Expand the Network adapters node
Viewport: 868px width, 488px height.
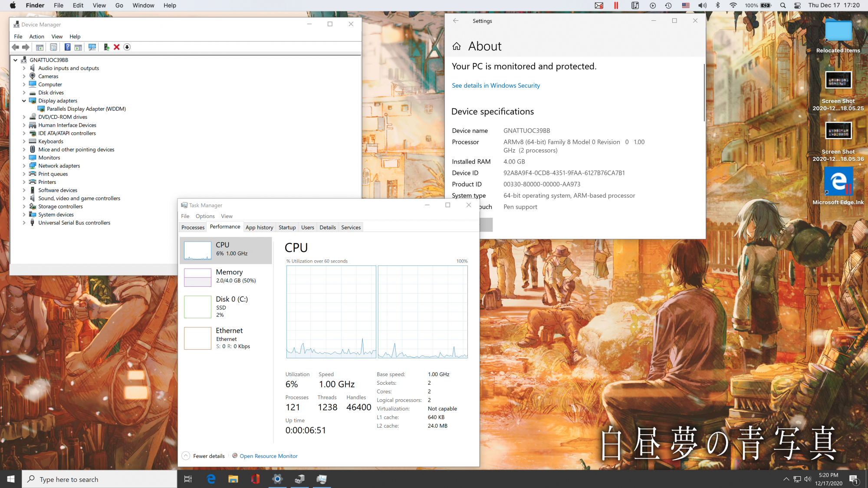click(x=24, y=166)
